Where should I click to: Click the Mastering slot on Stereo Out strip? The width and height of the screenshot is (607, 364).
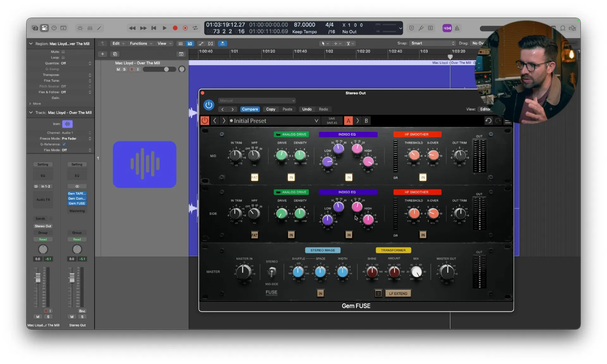click(x=77, y=211)
